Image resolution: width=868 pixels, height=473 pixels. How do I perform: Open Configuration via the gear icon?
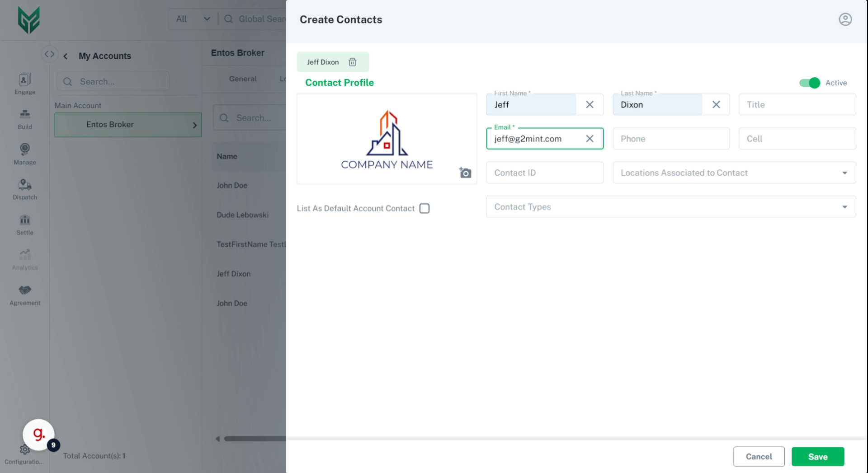[x=24, y=450]
